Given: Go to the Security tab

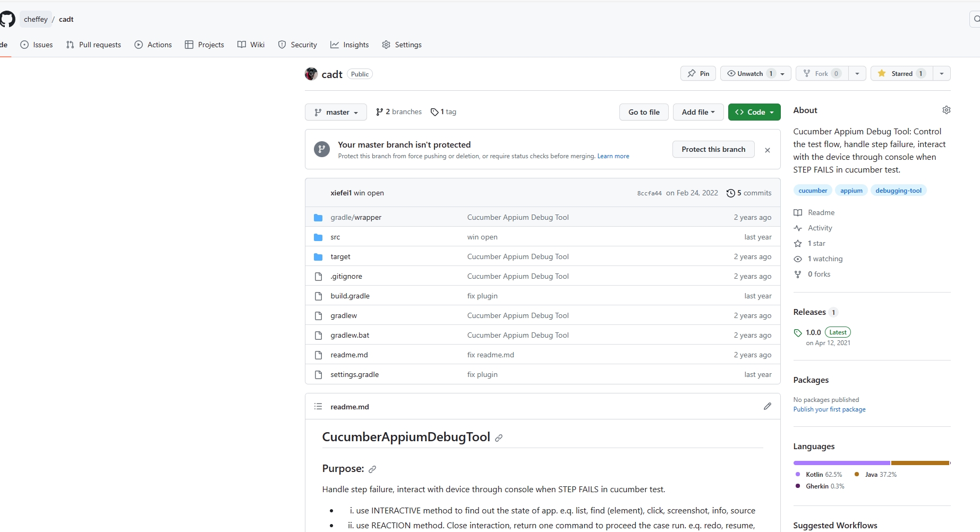Looking at the screenshot, I should (x=297, y=45).
